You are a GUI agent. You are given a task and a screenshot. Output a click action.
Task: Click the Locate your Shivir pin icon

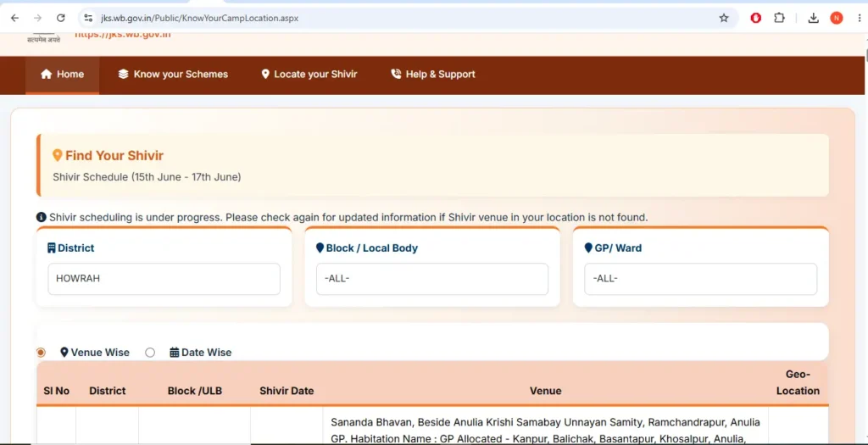[x=265, y=75]
